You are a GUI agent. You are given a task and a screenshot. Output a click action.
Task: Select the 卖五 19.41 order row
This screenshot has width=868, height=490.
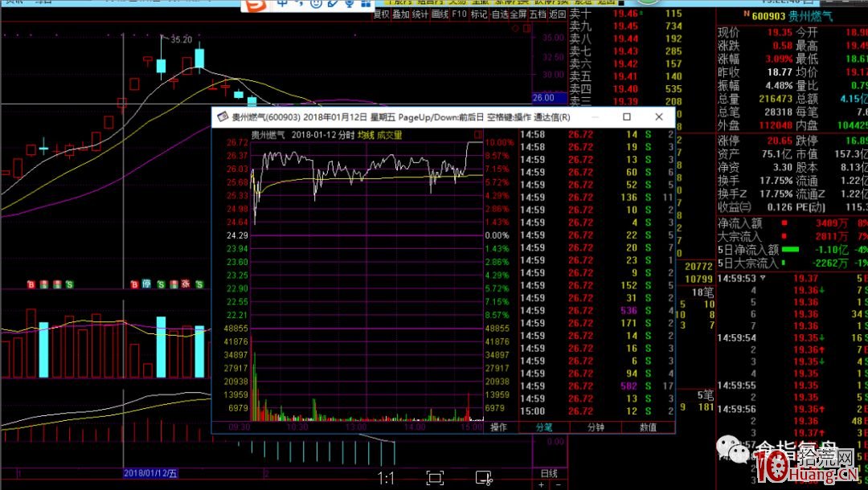point(625,76)
